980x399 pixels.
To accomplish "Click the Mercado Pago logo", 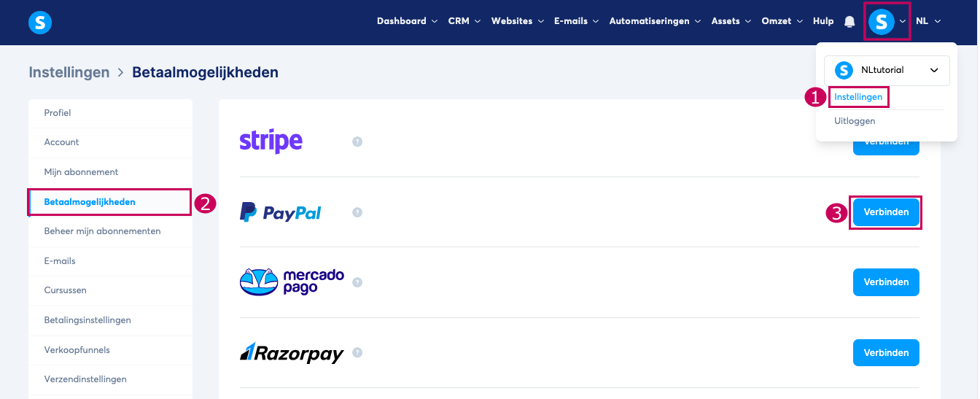I will (292, 282).
